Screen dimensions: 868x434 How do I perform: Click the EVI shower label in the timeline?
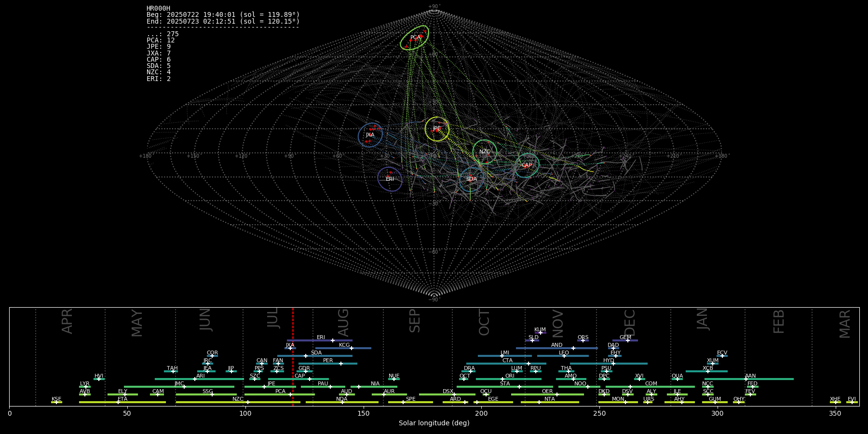(852, 399)
